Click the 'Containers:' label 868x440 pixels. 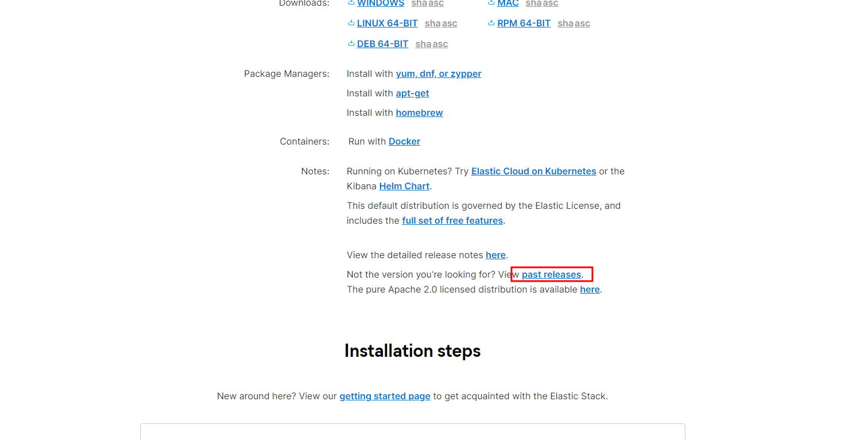coord(305,142)
